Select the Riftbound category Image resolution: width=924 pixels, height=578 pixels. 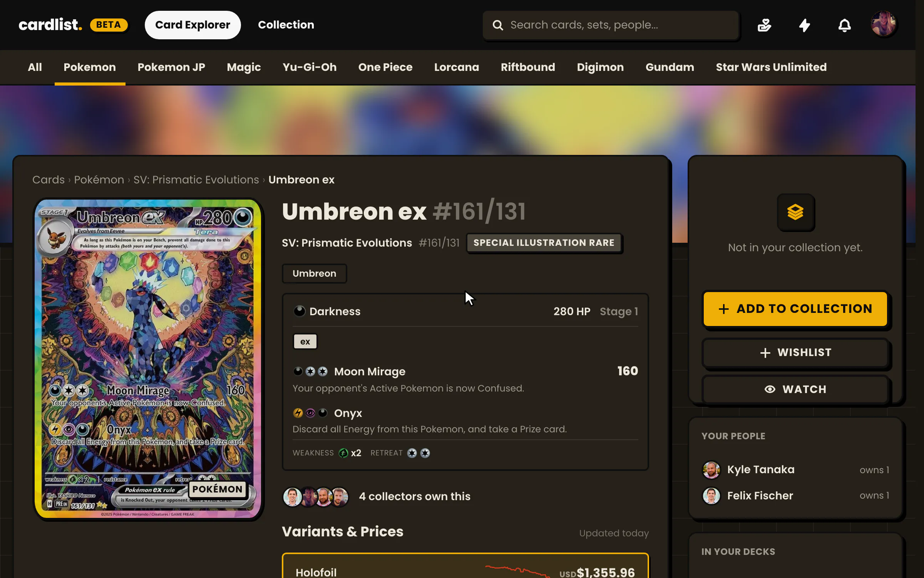pos(528,67)
